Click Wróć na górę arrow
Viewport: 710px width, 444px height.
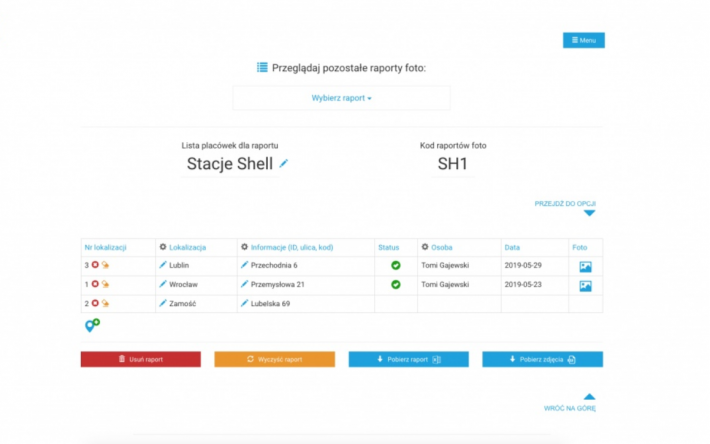(x=589, y=397)
